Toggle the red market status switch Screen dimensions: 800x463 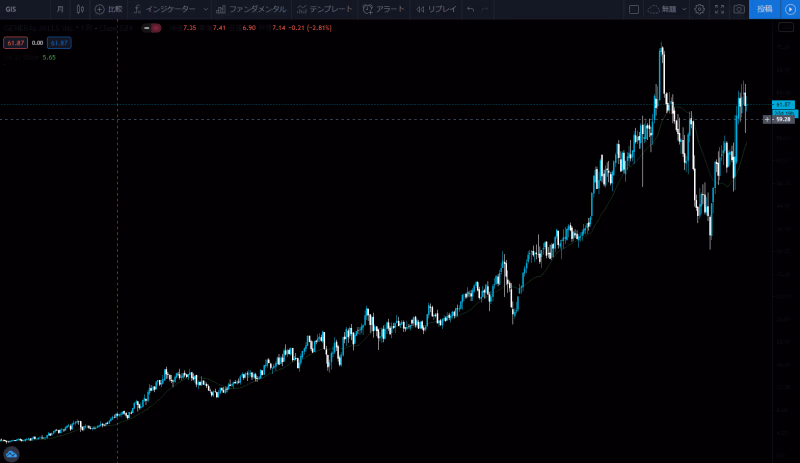tap(152, 28)
